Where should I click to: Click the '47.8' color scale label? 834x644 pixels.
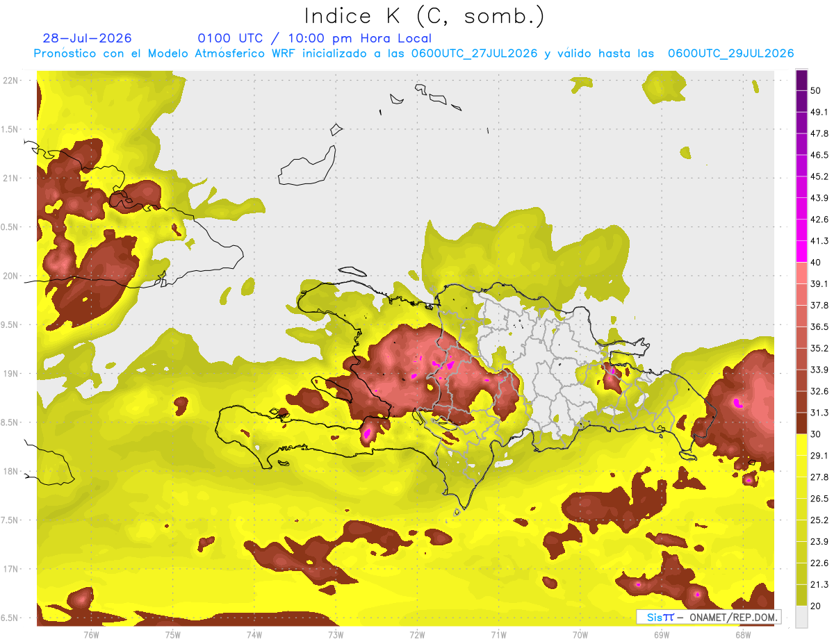click(x=819, y=133)
